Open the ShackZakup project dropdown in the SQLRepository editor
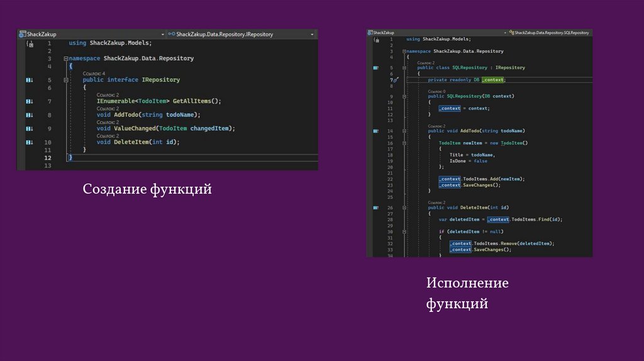This screenshot has height=361, width=644. click(x=505, y=33)
